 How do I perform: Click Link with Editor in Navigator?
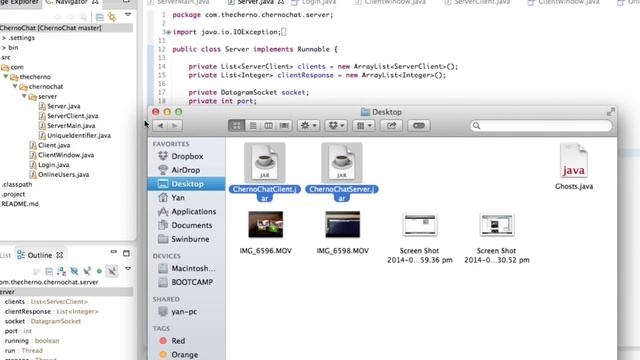[112, 17]
